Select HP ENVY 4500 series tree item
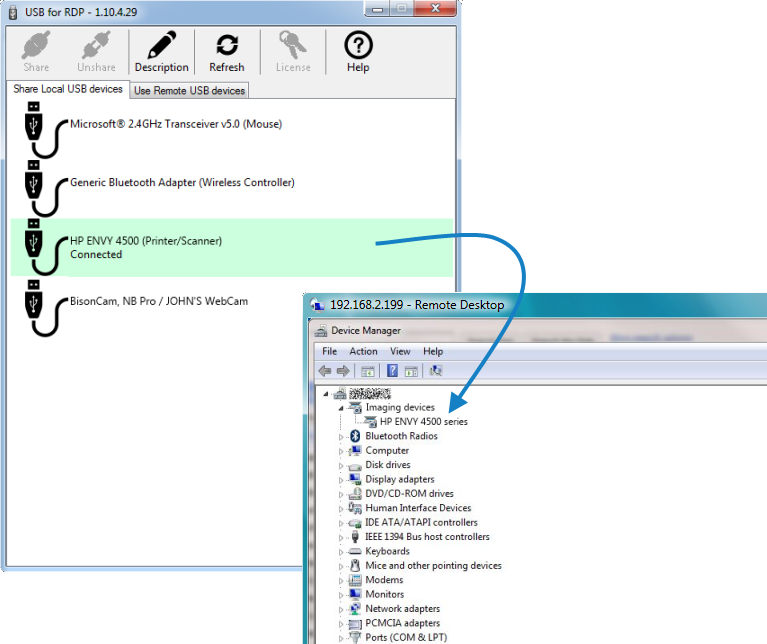The image size is (767, 644). (x=424, y=422)
